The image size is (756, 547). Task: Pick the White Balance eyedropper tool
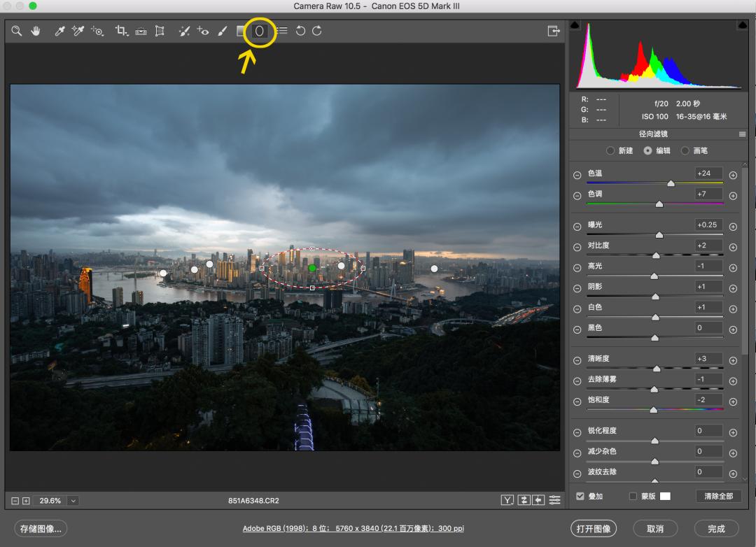pyautogui.click(x=60, y=31)
